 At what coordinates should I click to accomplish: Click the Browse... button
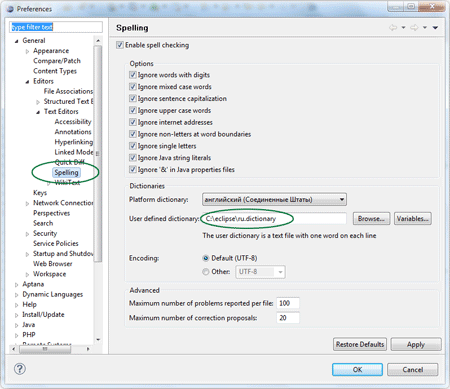371,219
